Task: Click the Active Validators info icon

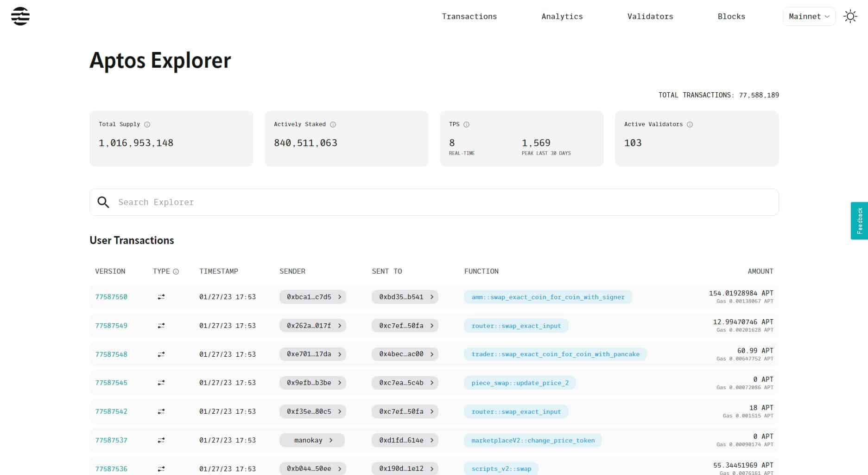Action: point(690,124)
